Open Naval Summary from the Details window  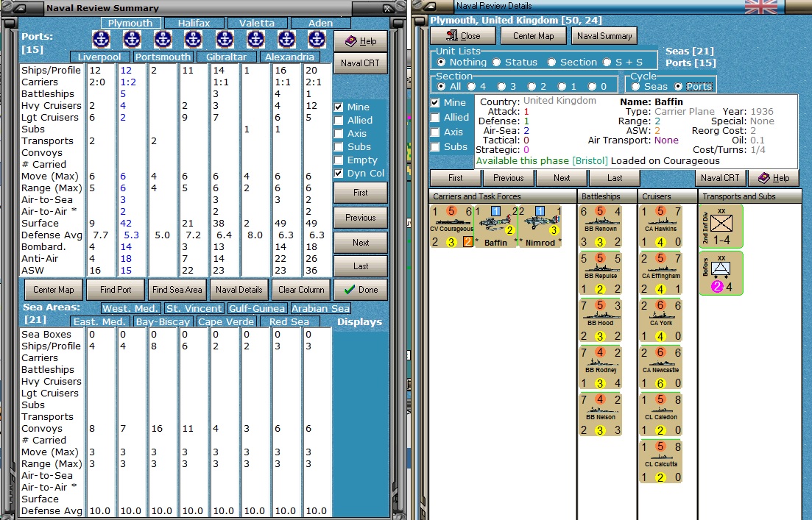coord(604,36)
